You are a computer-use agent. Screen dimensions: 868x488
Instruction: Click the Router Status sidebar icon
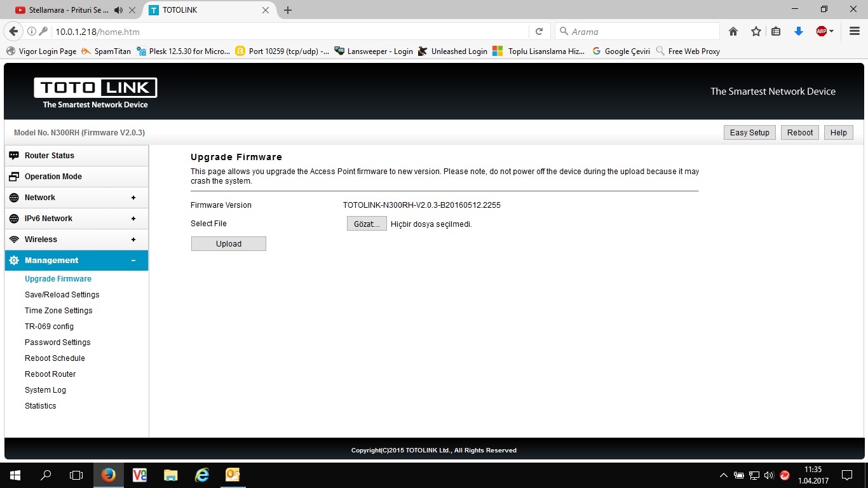point(14,156)
